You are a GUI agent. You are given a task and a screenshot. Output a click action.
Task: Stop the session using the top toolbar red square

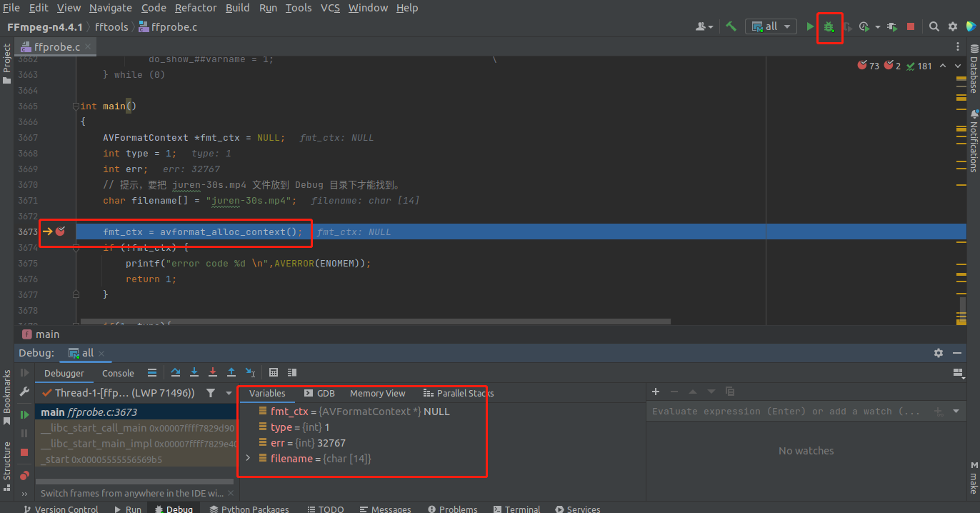(911, 26)
